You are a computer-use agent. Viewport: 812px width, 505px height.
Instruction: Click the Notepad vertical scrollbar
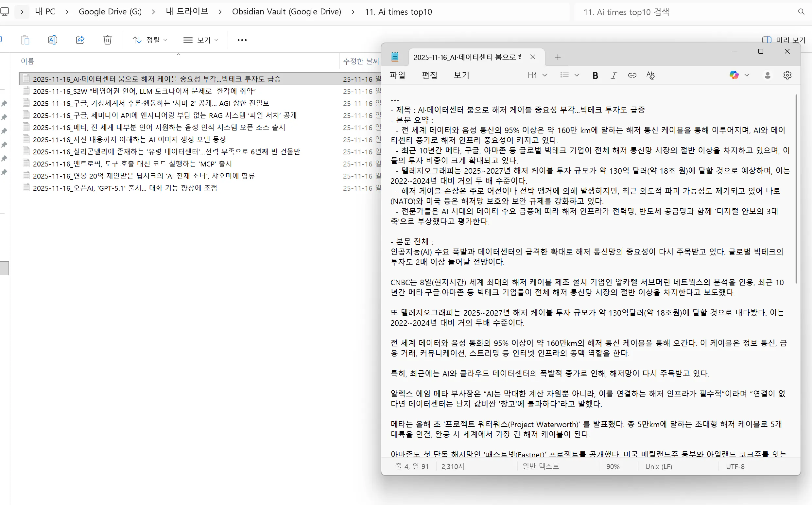point(796,189)
